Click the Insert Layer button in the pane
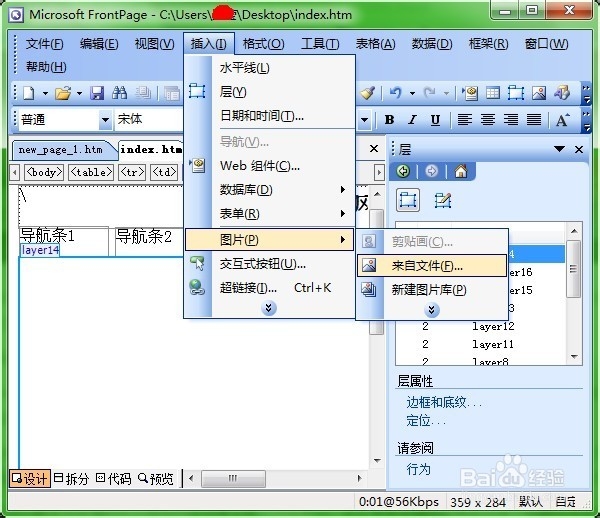This screenshot has height=518, width=600. click(x=408, y=200)
